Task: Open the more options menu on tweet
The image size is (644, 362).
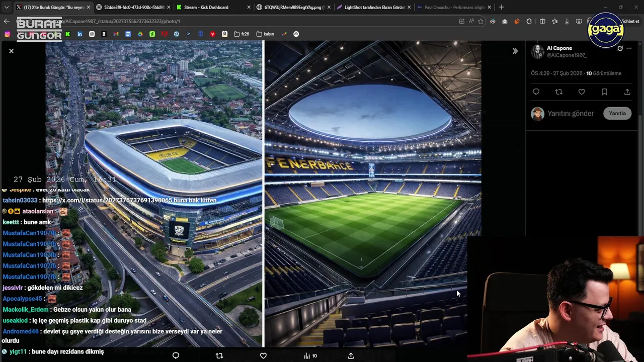Action: click(629, 48)
